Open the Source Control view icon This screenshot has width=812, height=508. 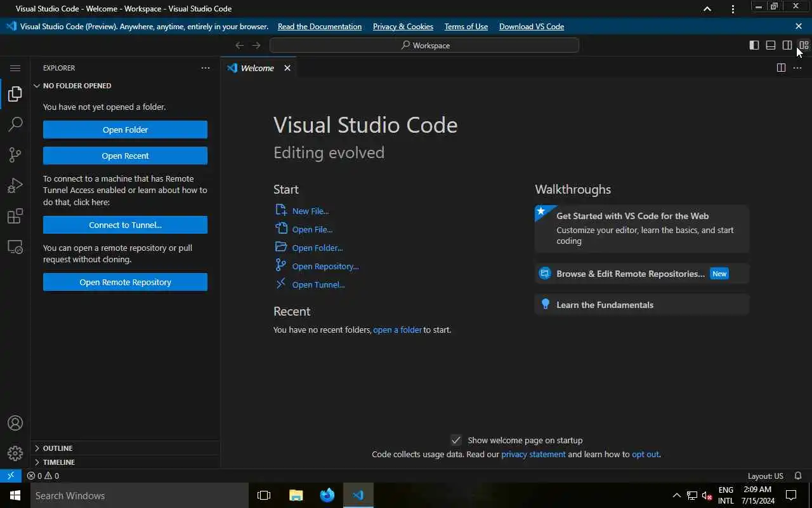tap(15, 155)
